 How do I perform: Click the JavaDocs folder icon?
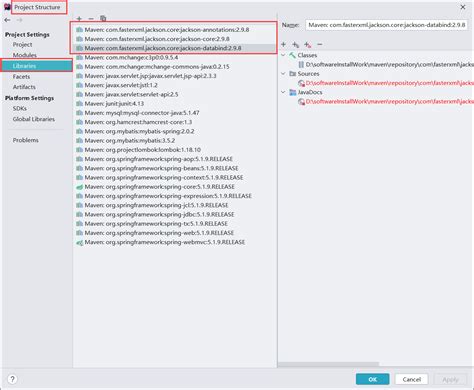[293, 92]
